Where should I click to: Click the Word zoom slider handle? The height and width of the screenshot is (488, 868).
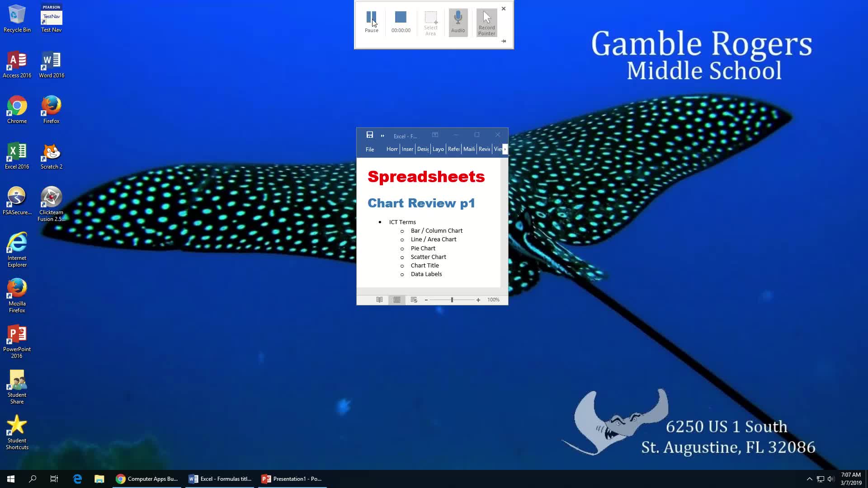point(452,300)
